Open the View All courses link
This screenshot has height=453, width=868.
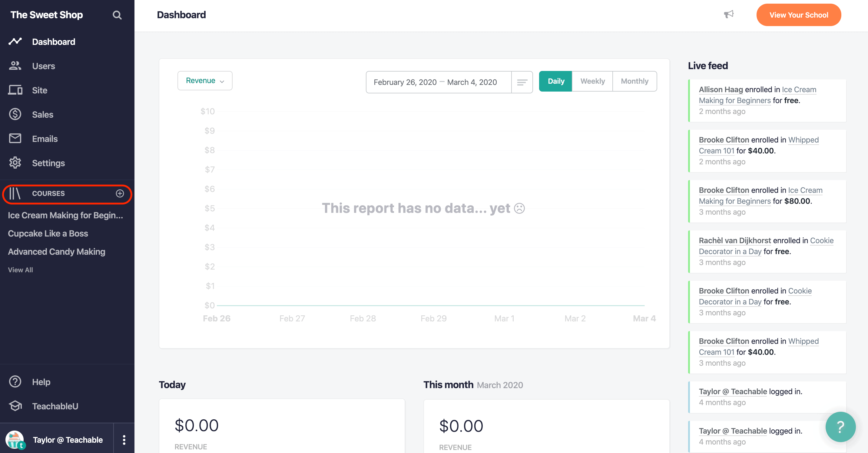pyautogui.click(x=20, y=270)
